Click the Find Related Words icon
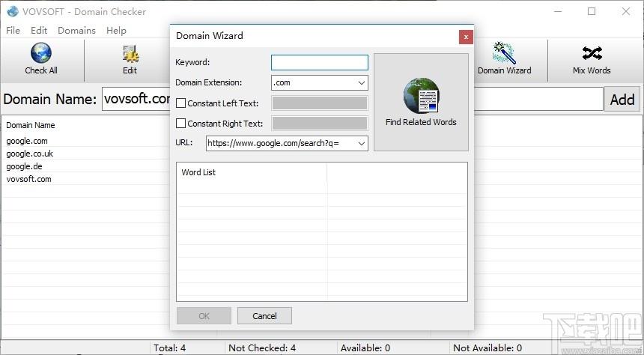 [x=421, y=96]
